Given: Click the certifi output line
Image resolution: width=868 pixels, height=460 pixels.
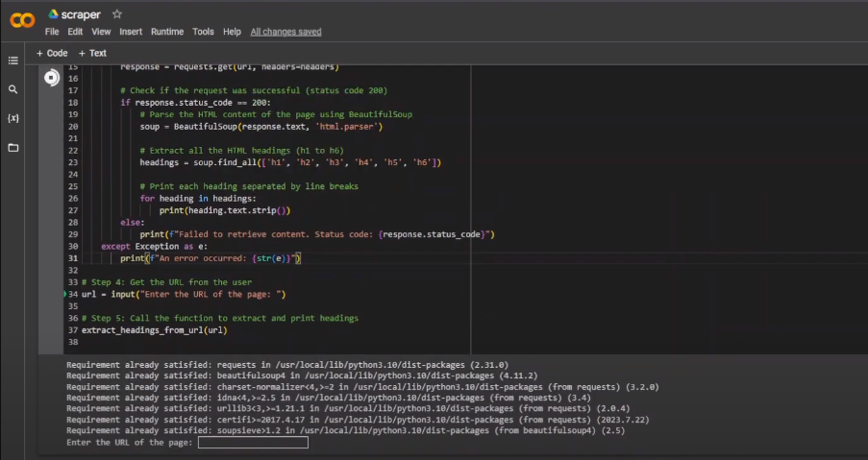Looking at the screenshot, I should coord(358,420).
